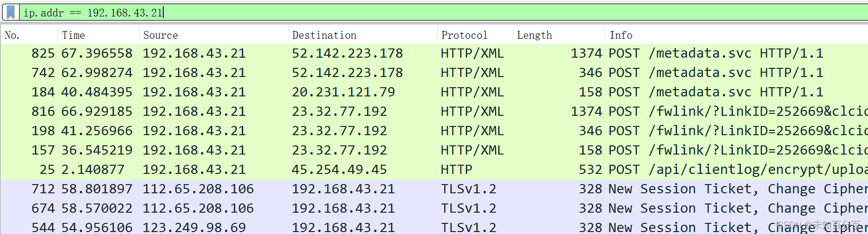Select packet 184 to 20.231.121.79

pyautogui.click(x=434, y=92)
